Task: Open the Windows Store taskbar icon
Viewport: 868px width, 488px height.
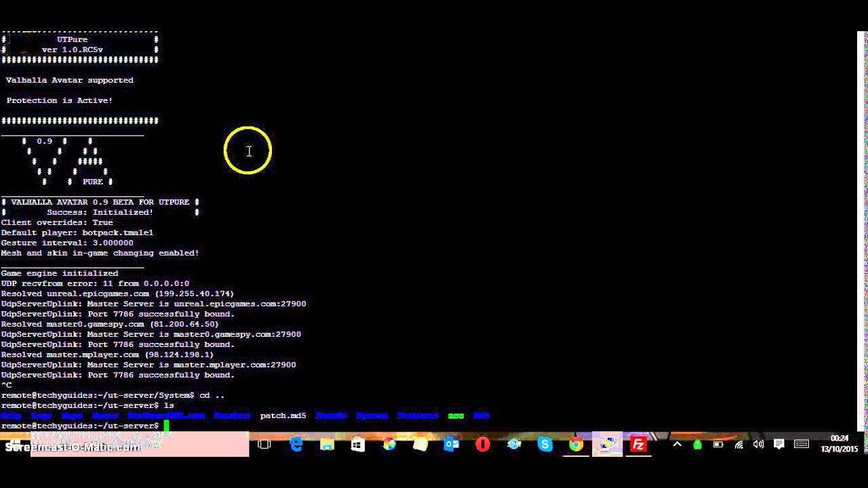Action: point(357,445)
